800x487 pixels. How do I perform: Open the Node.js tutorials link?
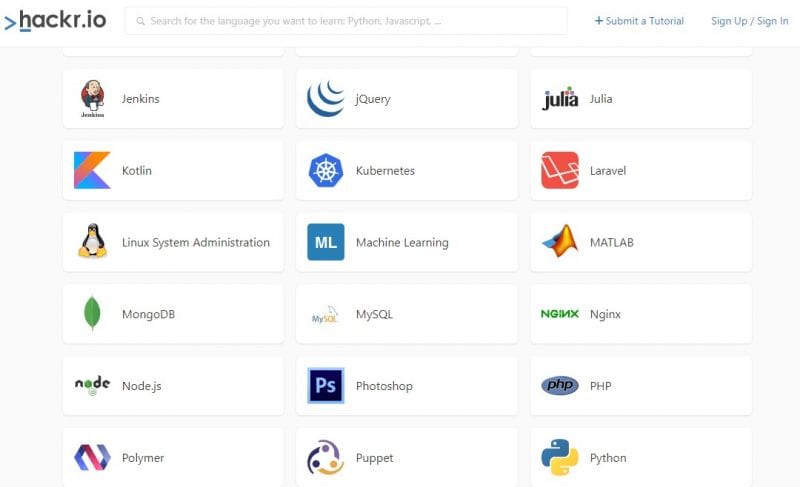173,386
